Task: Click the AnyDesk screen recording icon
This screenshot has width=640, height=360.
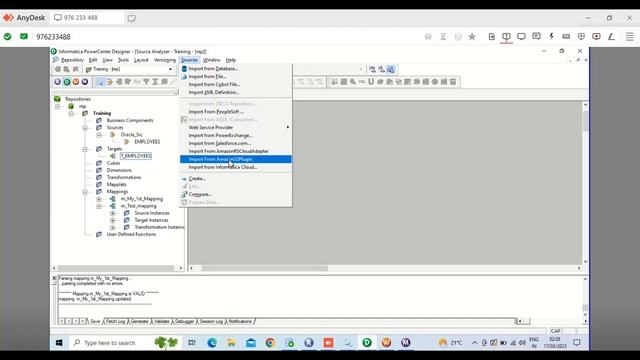Action: click(596, 36)
